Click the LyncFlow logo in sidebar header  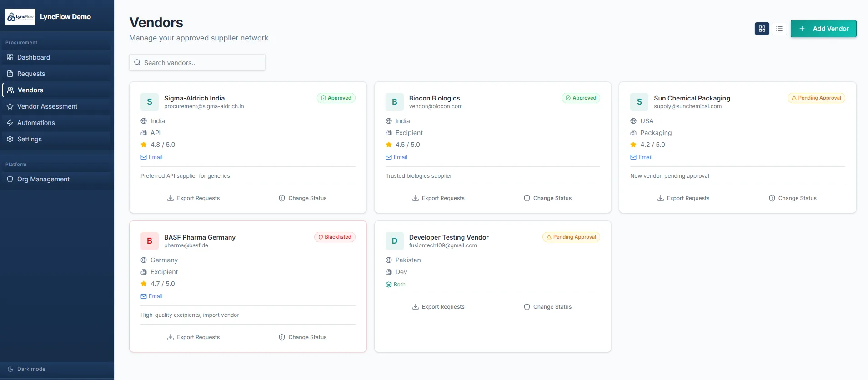[x=20, y=17]
